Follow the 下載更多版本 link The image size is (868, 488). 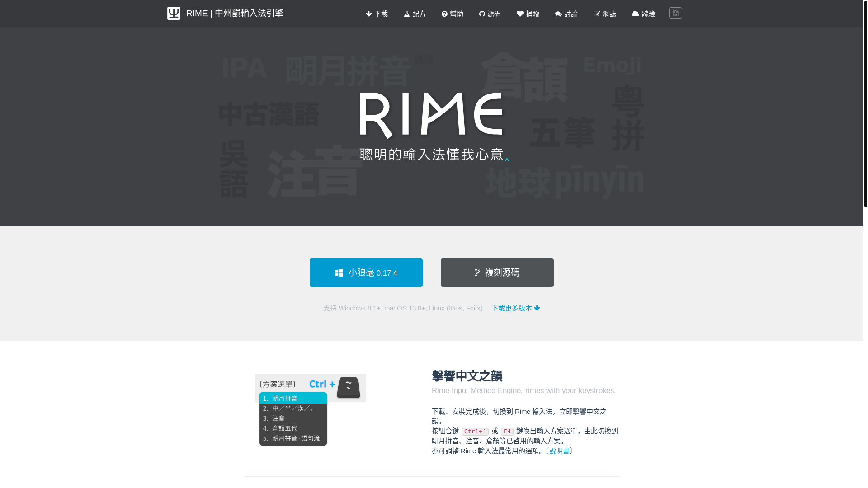(516, 308)
